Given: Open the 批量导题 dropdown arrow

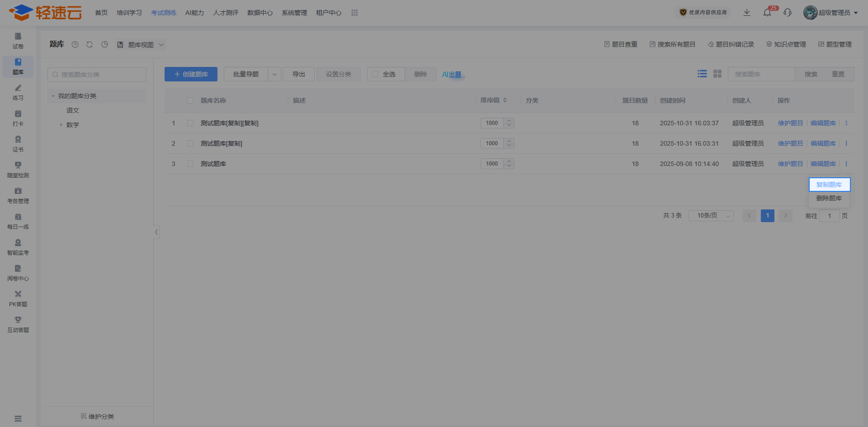Looking at the screenshot, I should point(274,74).
